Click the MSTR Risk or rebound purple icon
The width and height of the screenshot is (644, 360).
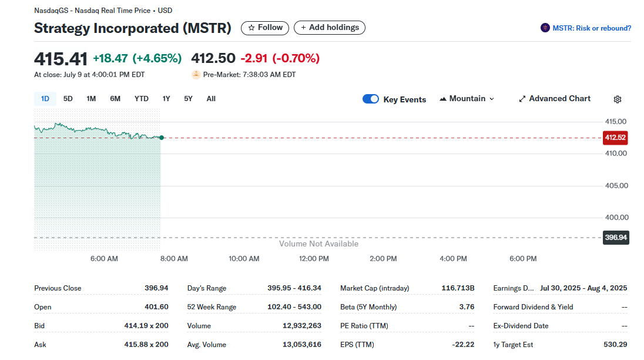coord(545,28)
